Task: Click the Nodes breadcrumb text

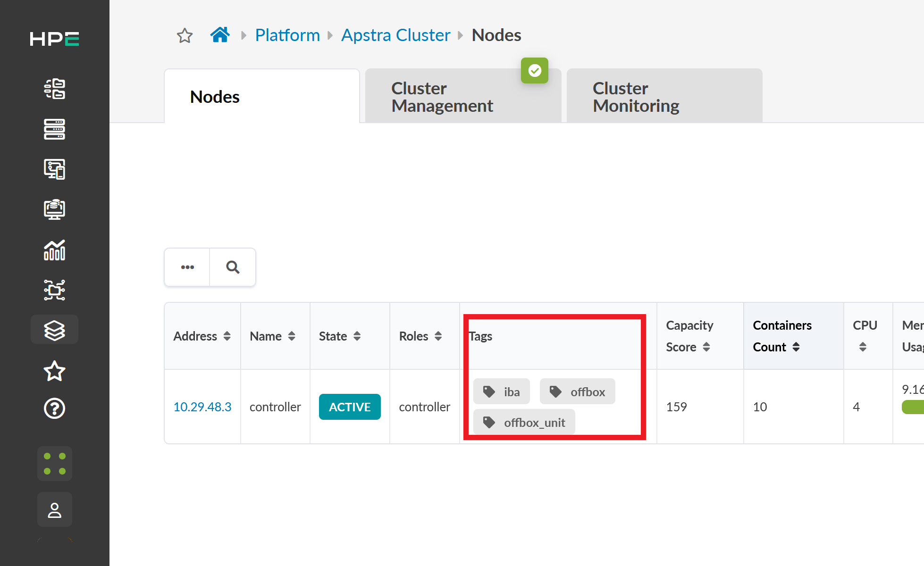Action: [496, 35]
